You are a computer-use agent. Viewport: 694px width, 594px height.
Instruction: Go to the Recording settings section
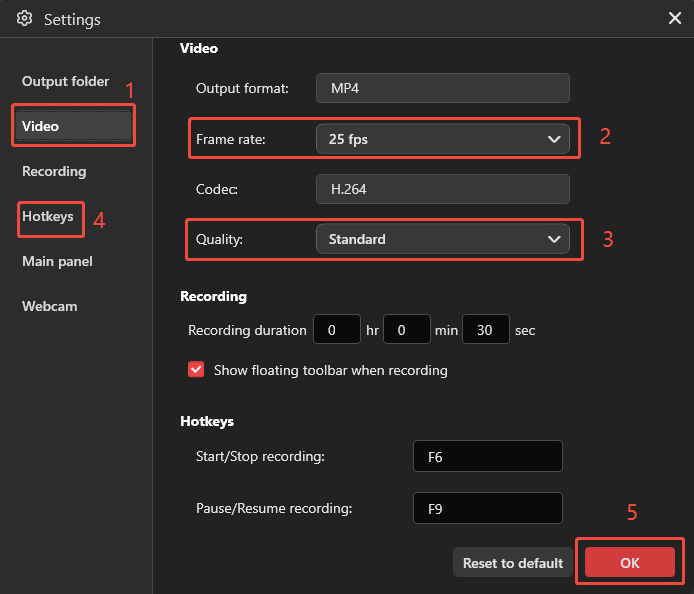(54, 171)
